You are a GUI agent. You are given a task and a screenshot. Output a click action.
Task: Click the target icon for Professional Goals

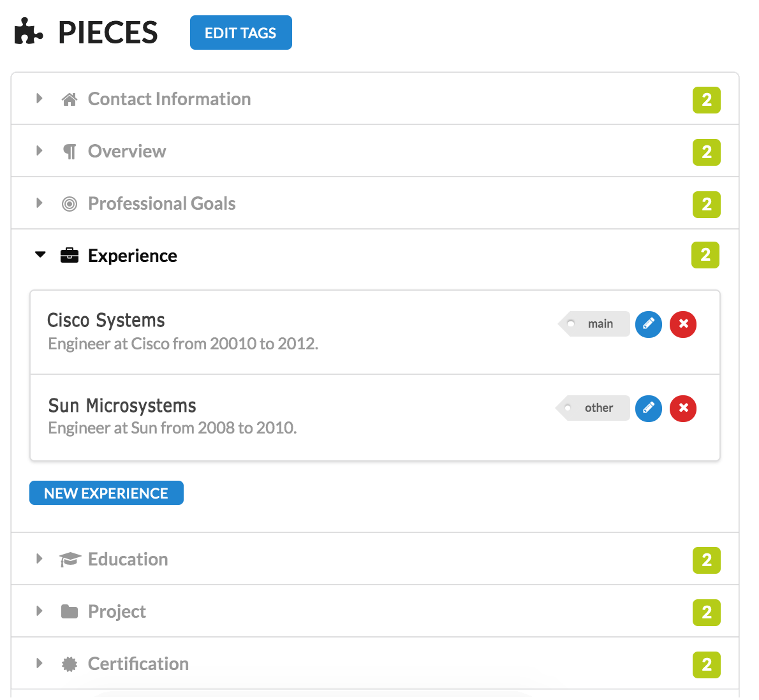70,203
